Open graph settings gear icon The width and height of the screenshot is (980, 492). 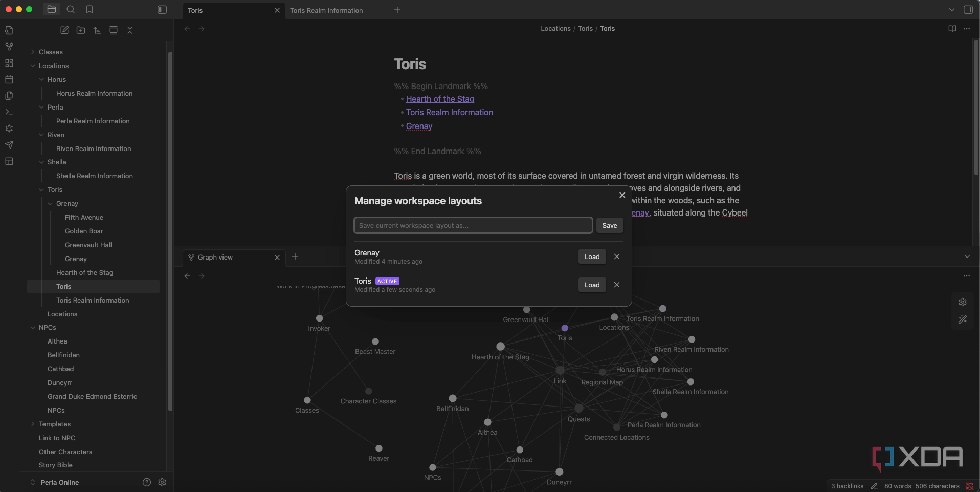pos(963,302)
